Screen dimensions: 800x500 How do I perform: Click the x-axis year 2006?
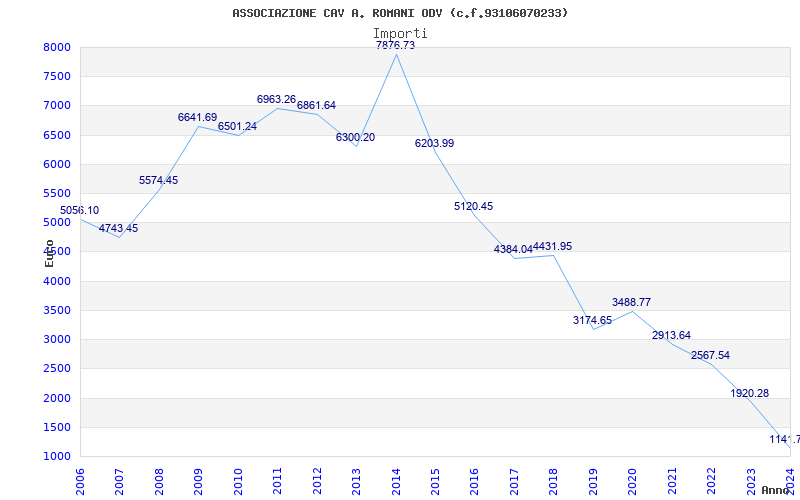(x=80, y=482)
